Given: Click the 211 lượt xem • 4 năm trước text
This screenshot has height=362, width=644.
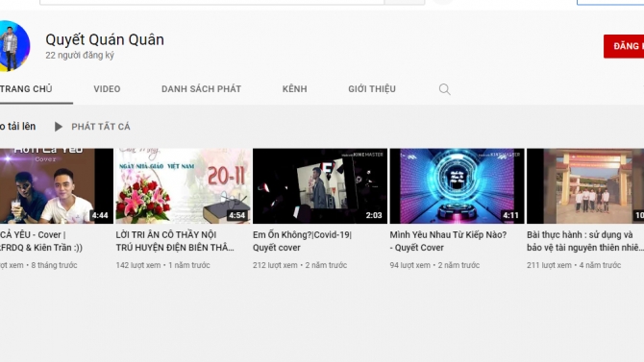Looking at the screenshot, I should pyautogui.click(x=574, y=265).
